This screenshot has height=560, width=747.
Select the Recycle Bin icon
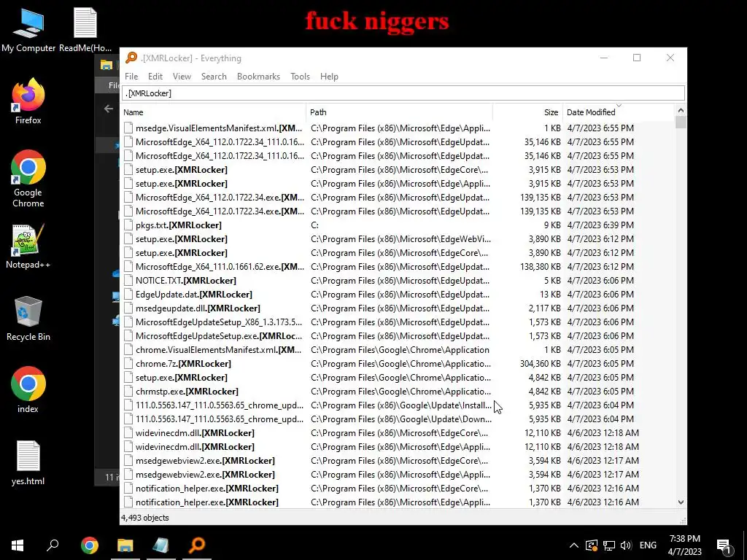click(x=28, y=318)
